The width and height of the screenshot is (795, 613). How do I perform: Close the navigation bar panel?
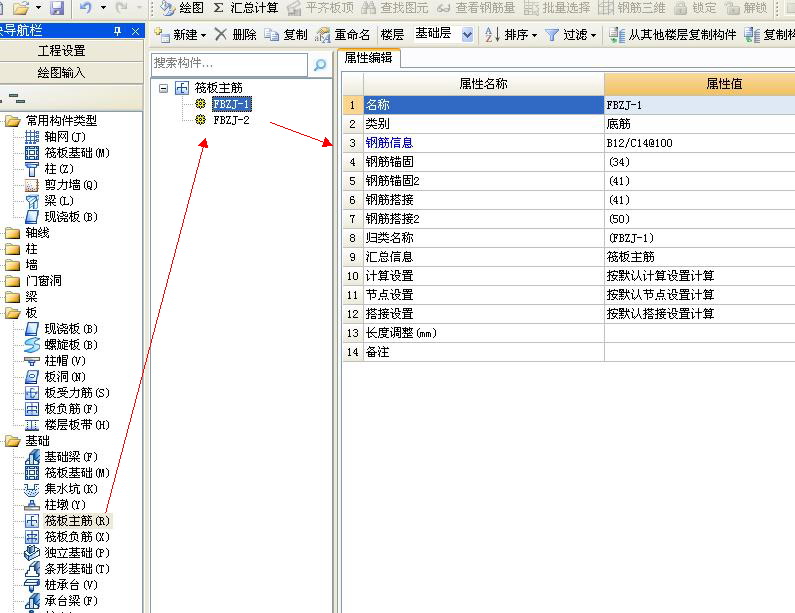coord(135,31)
